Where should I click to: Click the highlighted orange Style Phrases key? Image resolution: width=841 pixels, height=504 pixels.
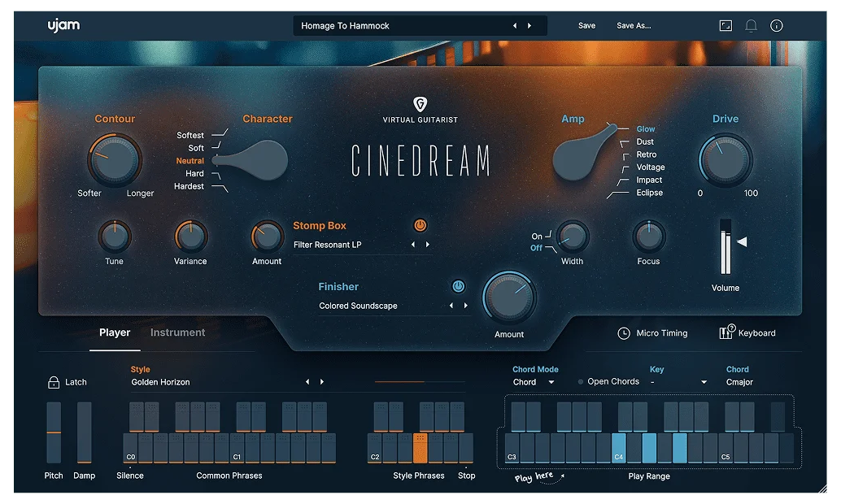[x=420, y=448]
